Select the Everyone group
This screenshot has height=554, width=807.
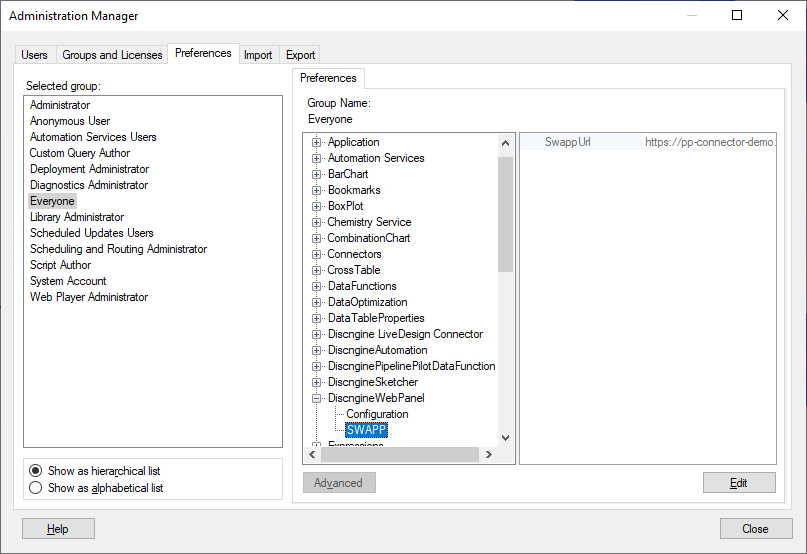click(x=52, y=201)
